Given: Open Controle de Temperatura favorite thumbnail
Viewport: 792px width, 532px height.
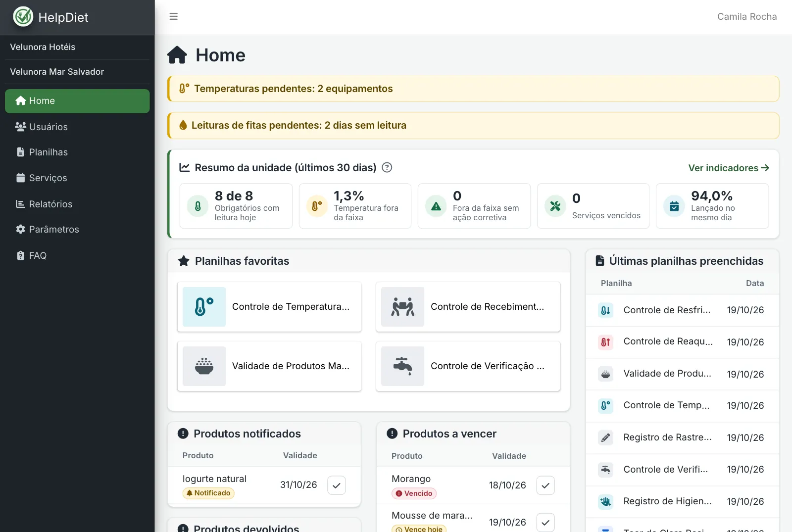Looking at the screenshot, I should click(204, 307).
